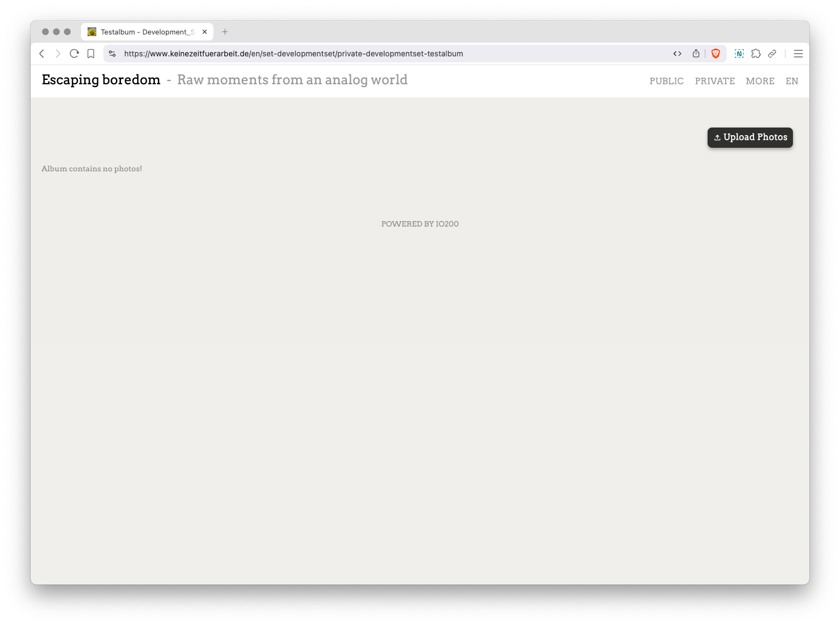
Task: Select the PRIVATE navigation menu item
Action: pyautogui.click(x=715, y=81)
